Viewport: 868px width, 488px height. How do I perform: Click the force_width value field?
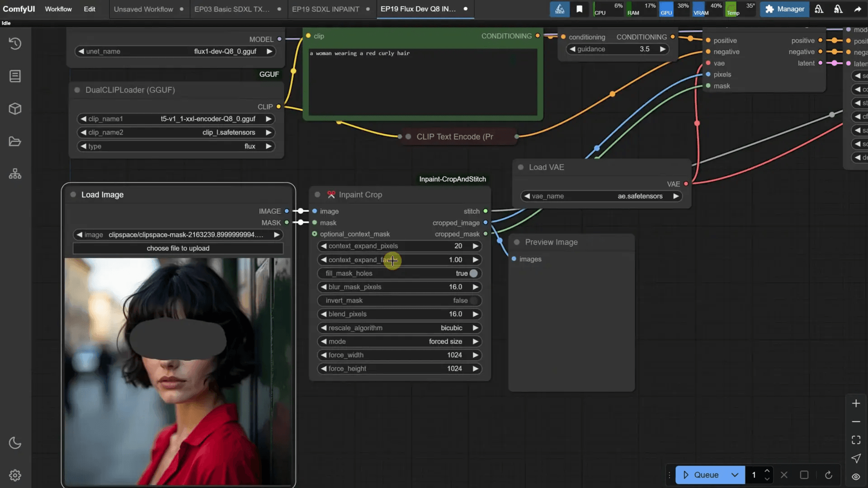click(400, 355)
